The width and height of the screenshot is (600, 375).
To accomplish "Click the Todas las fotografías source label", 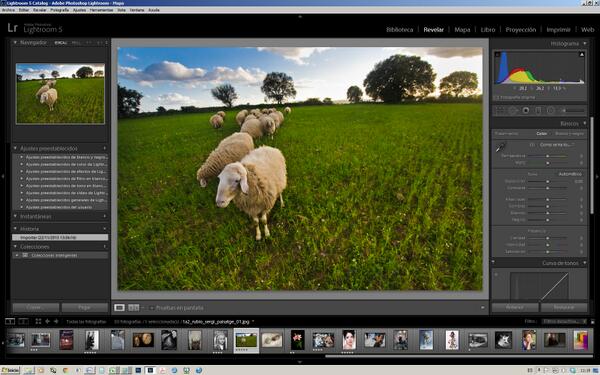I will pyautogui.click(x=86, y=322).
